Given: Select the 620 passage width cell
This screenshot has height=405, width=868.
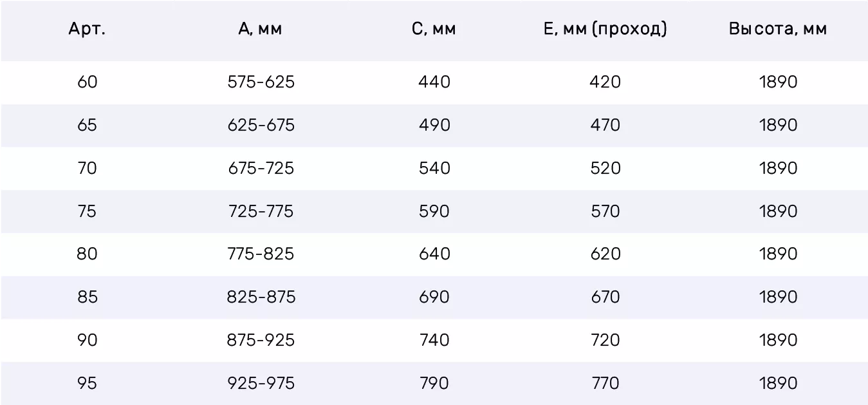Looking at the screenshot, I should 605,254.
